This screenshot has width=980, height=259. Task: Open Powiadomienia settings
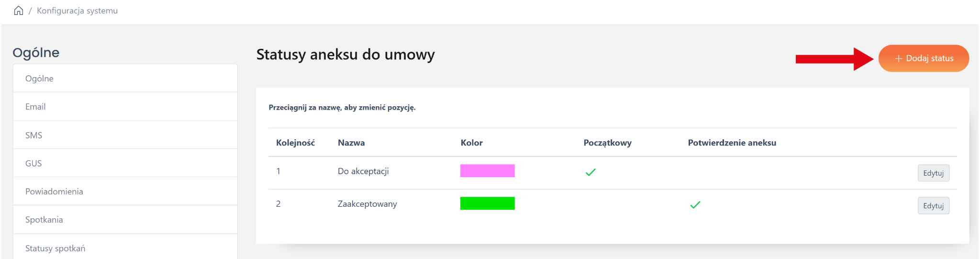54,191
